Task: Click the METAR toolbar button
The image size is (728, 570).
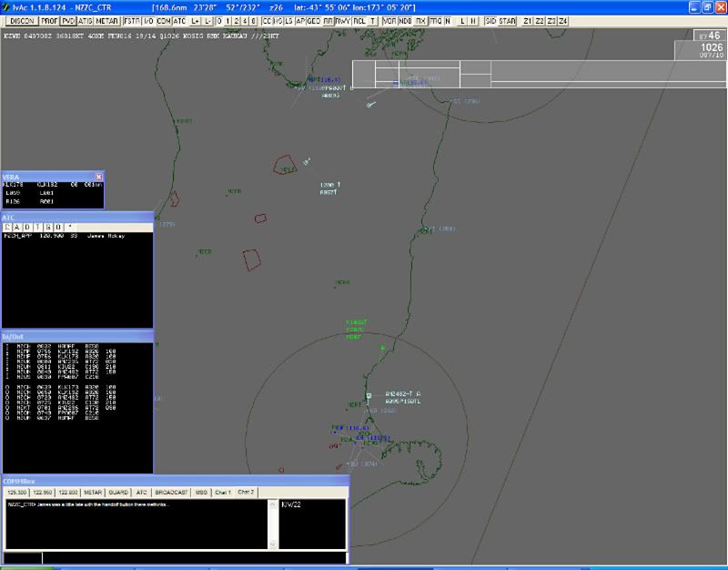Action: pyautogui.click(x=107, y=20)
